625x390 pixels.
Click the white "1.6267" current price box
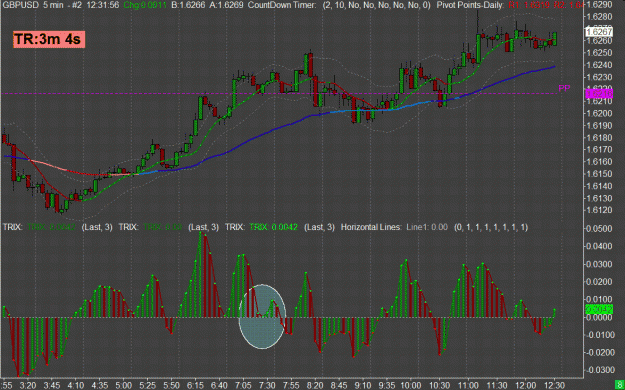point(599,32)
